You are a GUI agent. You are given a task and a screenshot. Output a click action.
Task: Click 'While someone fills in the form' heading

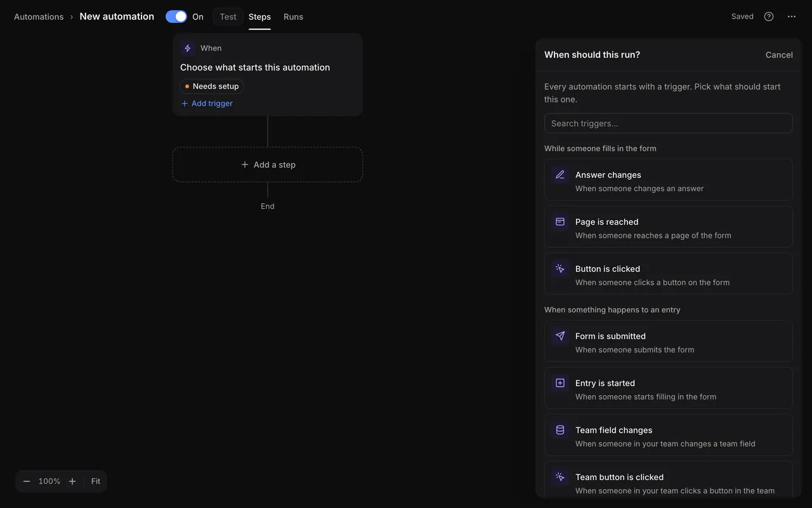[600, 149]
